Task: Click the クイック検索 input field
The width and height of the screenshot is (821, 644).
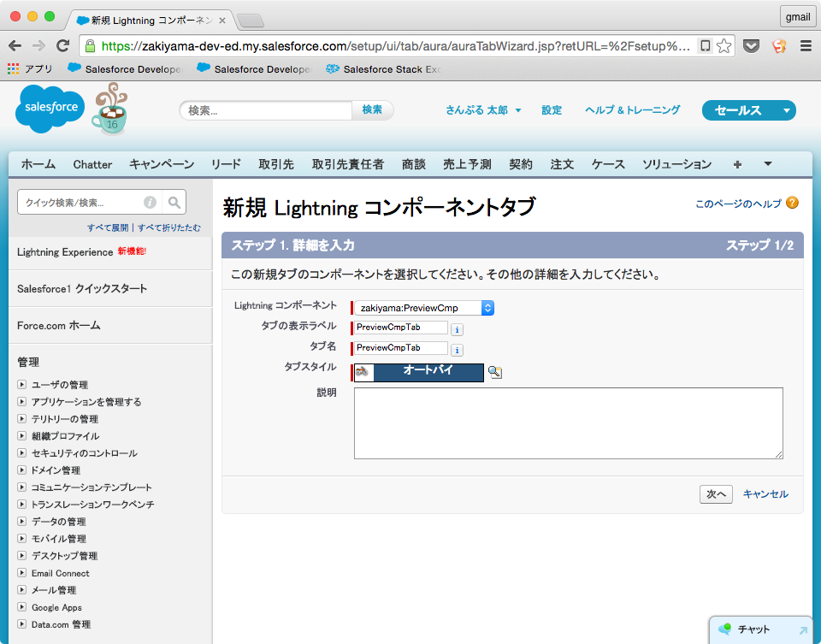Action: pyautogui.click(x=80, y=202)
